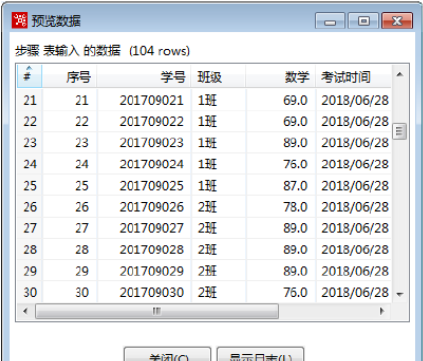Sort by the # column header
The height and width of the screenshot is (361, 423).
pos(29,76)
